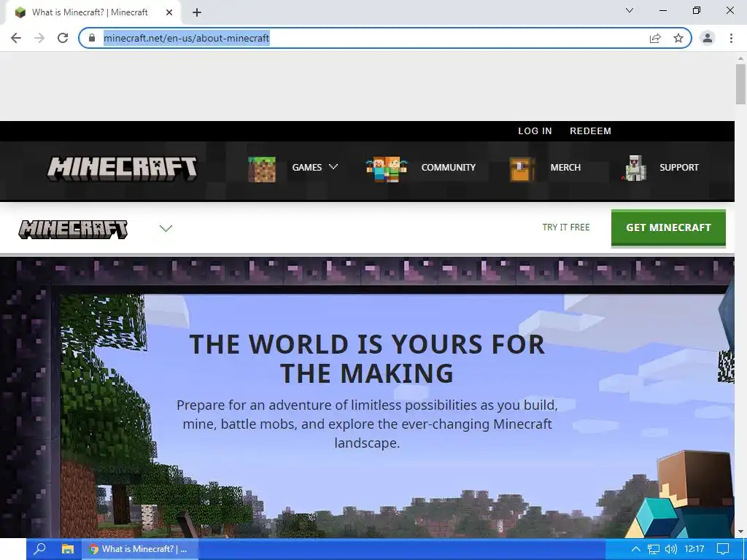Viewport: 747px width, 560px height.
Task: Open the SUPPORT menu item
Action: [679, 168]
